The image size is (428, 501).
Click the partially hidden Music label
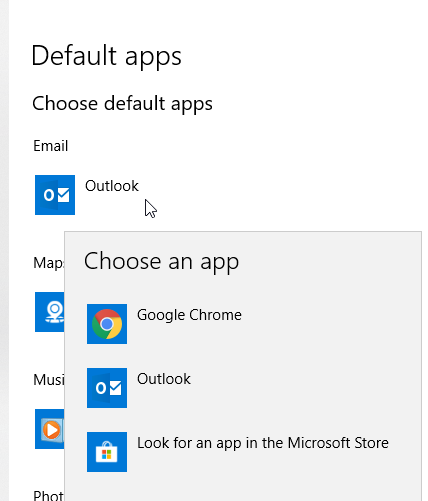coord(49,380)
